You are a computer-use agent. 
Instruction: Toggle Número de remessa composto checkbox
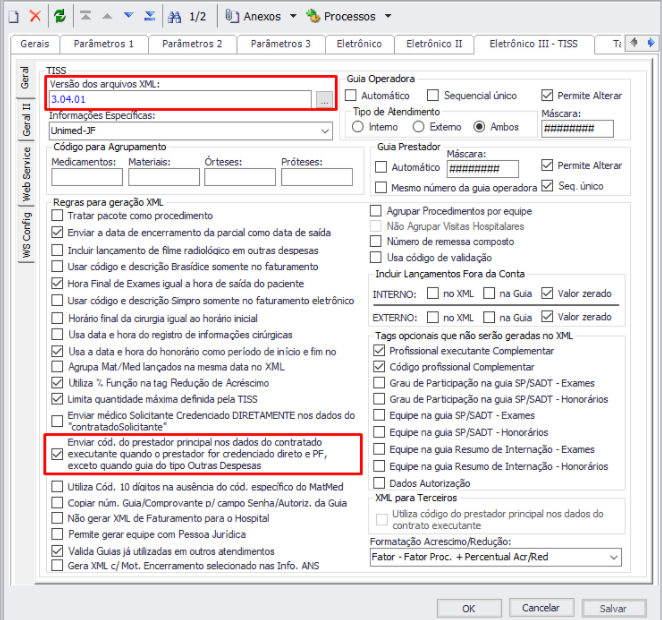(376, 241)
